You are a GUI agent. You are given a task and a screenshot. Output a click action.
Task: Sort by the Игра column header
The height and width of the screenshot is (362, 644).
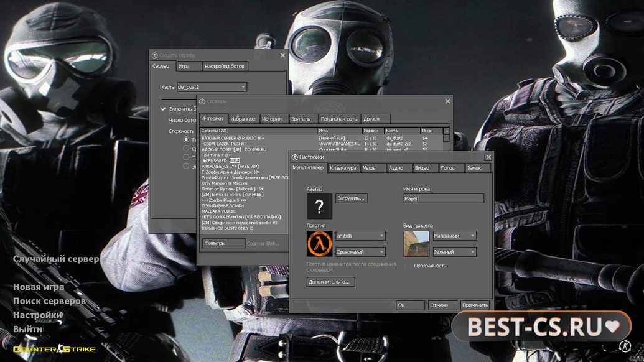coord(340,131)
